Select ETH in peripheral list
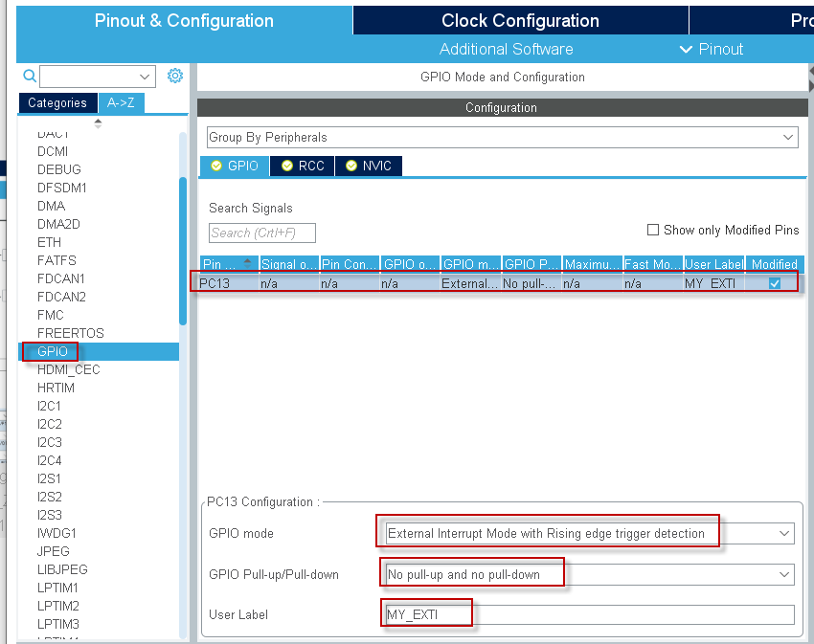The height and width of the screenshot is (644, 814). [x=49, y=242]
